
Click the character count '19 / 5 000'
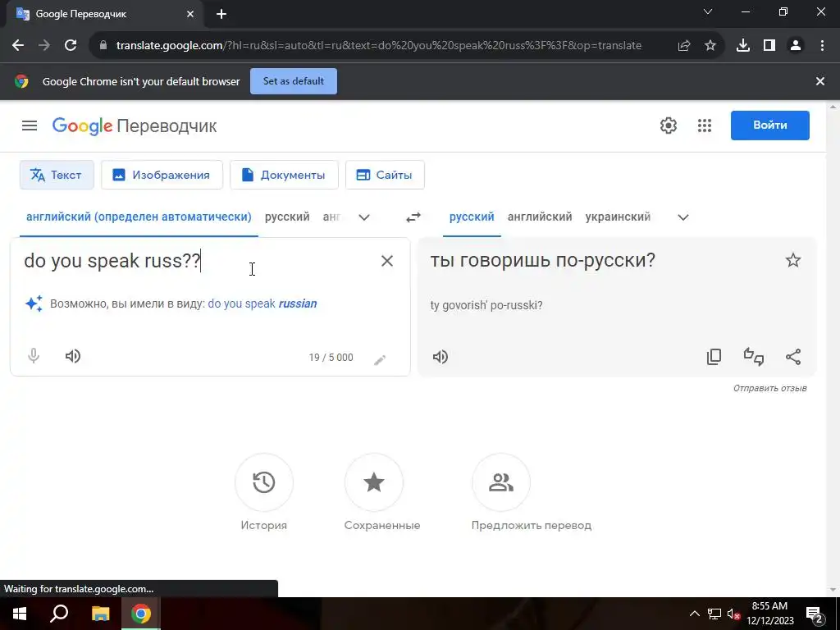pos(331,358)
